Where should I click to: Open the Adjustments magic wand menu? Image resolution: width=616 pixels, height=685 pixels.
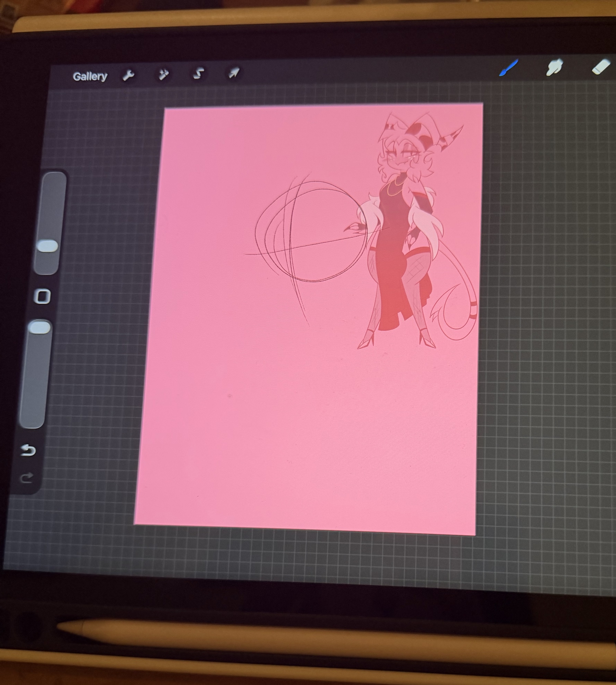[x=163, y=74]
